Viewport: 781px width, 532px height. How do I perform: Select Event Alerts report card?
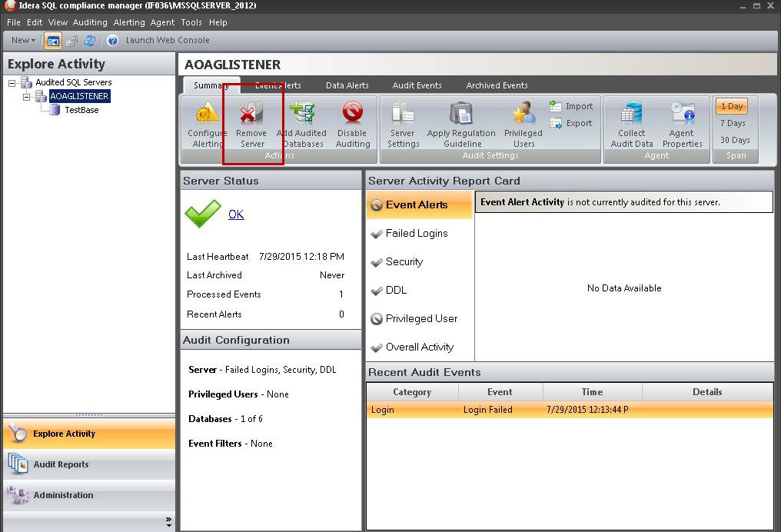coord(420,204)
